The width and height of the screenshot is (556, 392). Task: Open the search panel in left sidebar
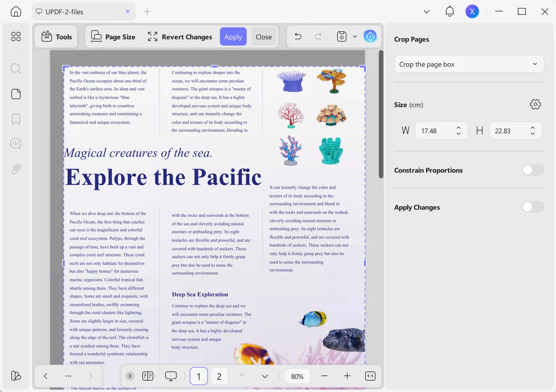point(16,69)
